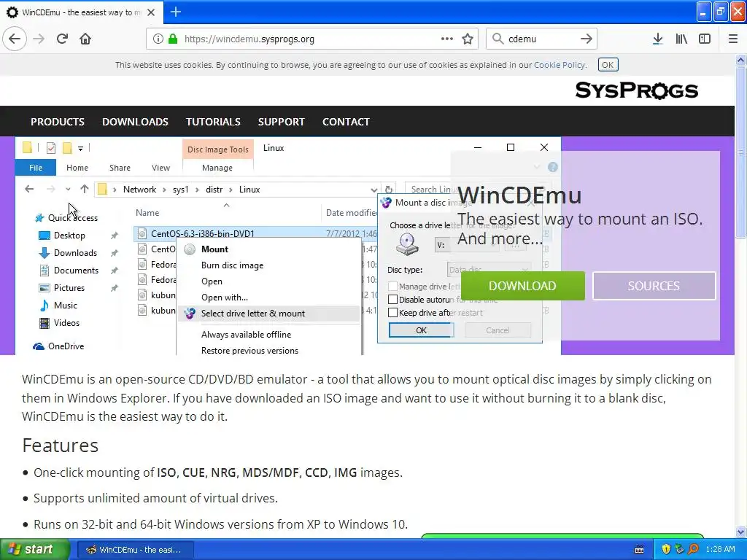The image size is (747, 560).
Task: Open the Library bookmarks and history icon
Action: 681,39
